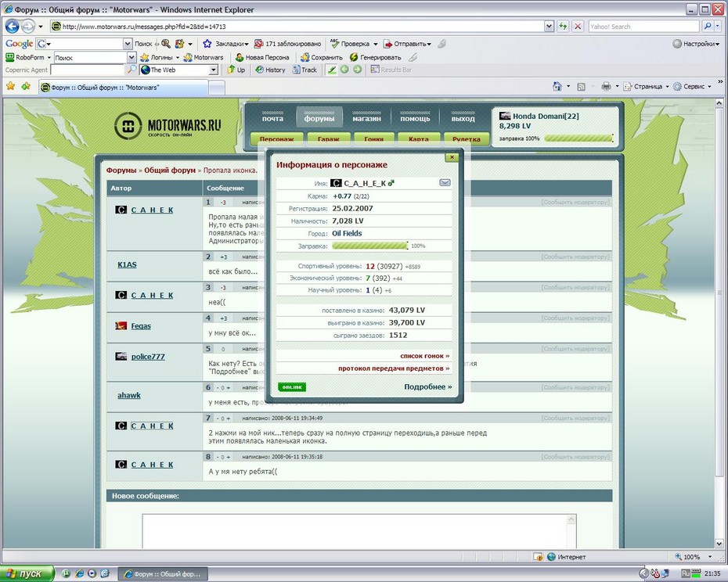Image resolution: width=728 pixels, height=582 pixels.
Task: Open the Рулетка navigation button
Action: [466, 138]
